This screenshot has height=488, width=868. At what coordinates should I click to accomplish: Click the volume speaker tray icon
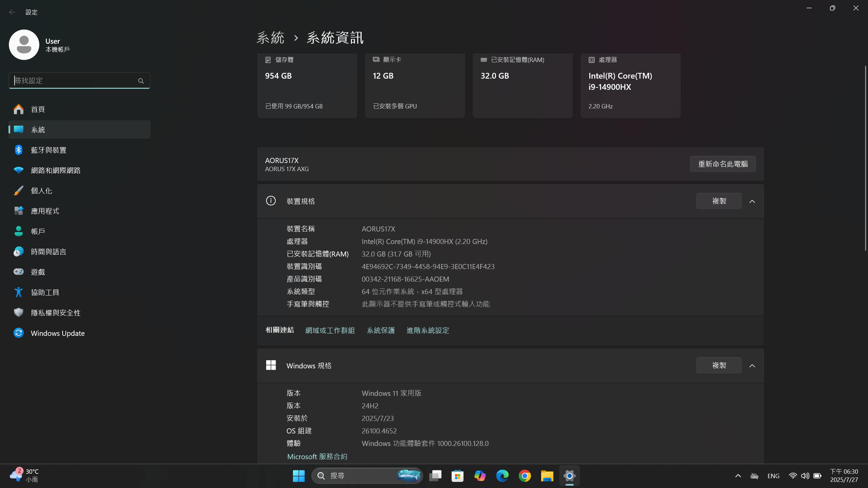click(x=805, y=476)
